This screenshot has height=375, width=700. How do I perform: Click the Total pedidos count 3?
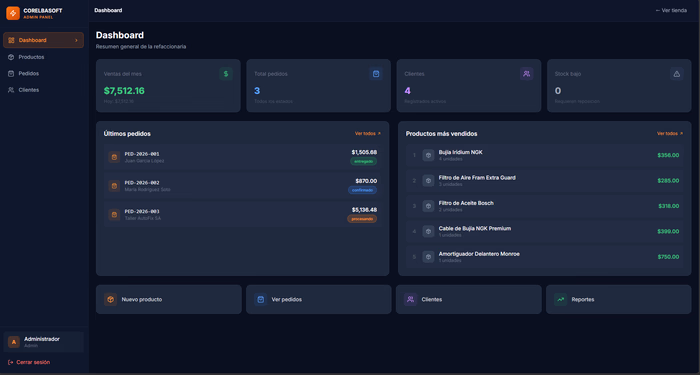[257, 91]
